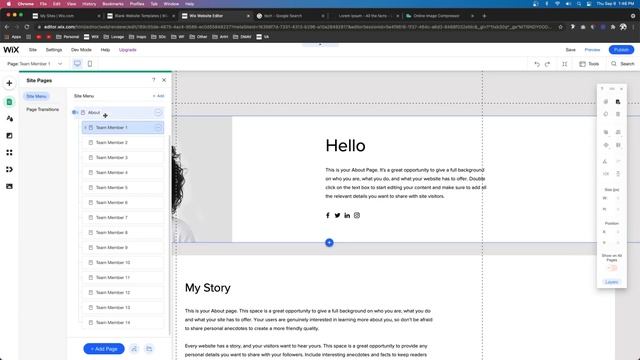
Task: Toggle Show on All Pages switch
Action: 612,268
